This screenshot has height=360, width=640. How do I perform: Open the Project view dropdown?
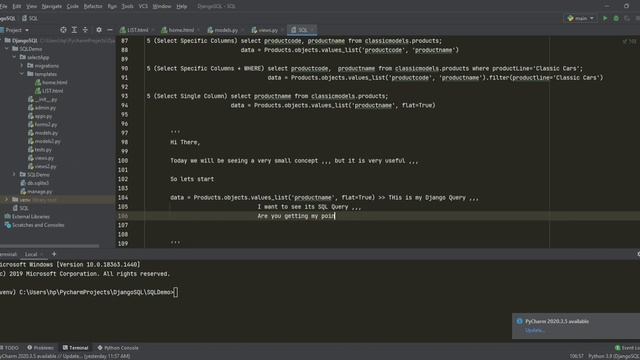click(x=16, y=30)
